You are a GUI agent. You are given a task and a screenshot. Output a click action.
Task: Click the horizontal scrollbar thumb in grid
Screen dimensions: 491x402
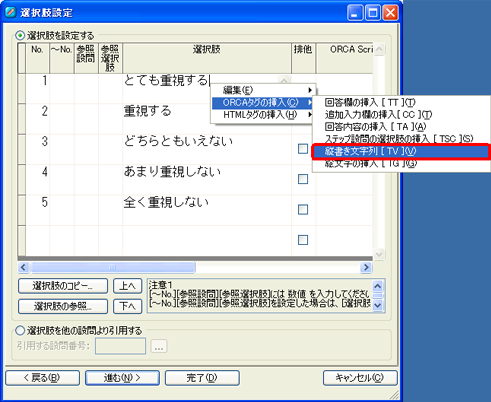(112, 267)
